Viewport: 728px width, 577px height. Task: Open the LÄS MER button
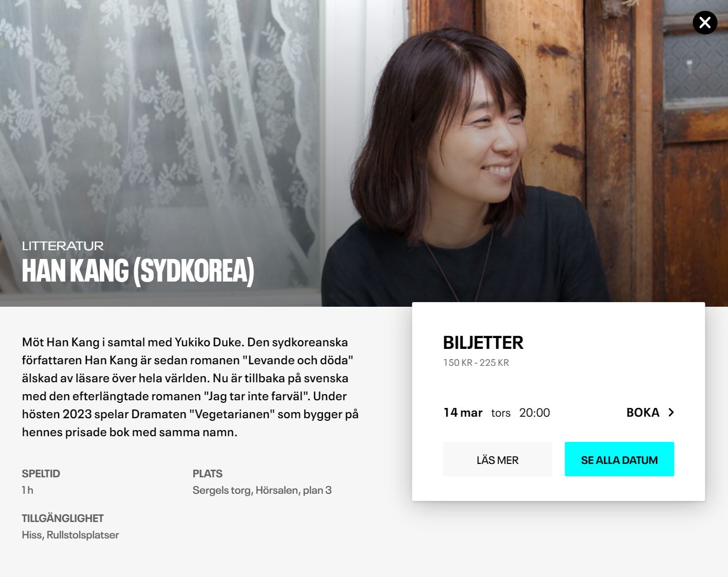click(x=498, y=459)
